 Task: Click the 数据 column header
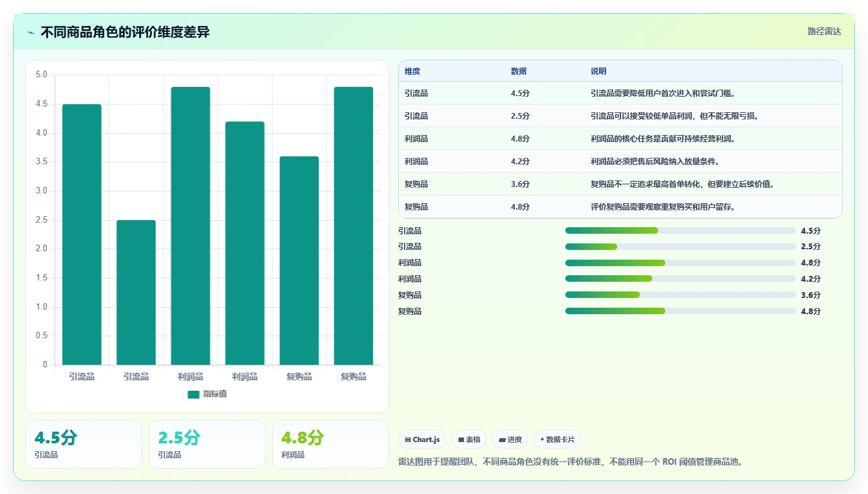pyautogui.click(x=519, y=71)
